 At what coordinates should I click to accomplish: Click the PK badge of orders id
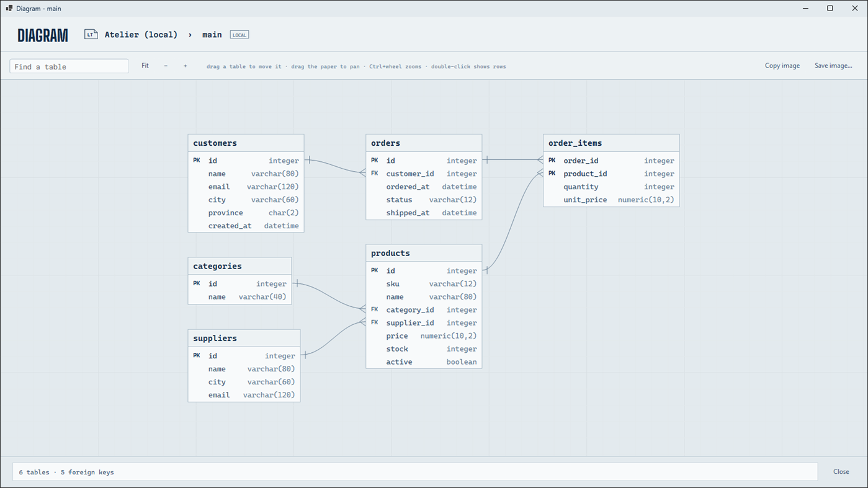pos(375,161)
